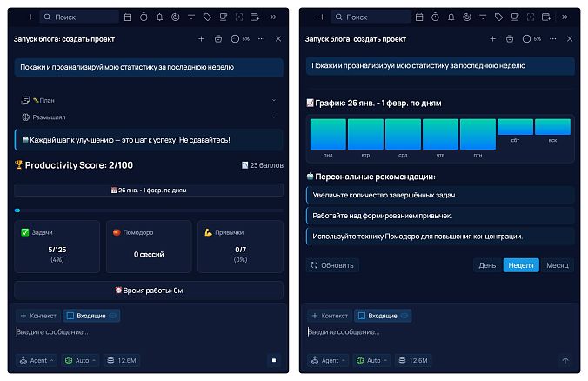This screenshot has height=381, width=588.
Task: Open the three-dots menu in left panel header
Action: point(261,39)
